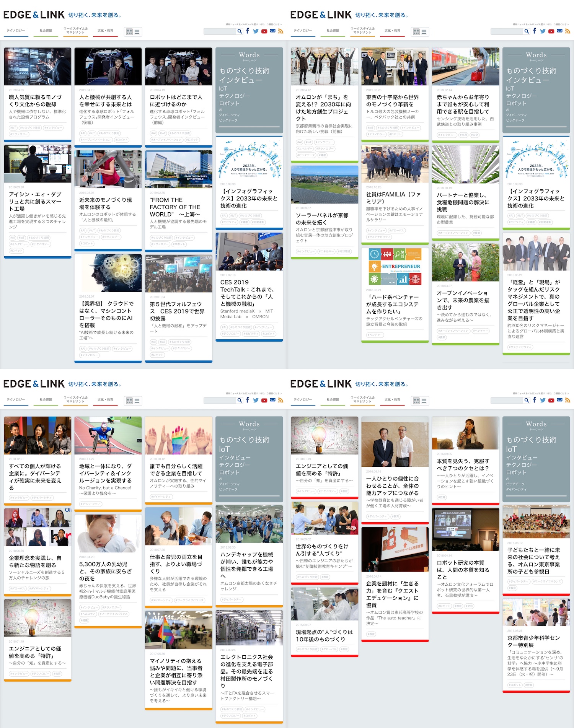Click ものづくり技術 keyword in top-left Words box
574x728 pixels.
click(x=244, y=71)
